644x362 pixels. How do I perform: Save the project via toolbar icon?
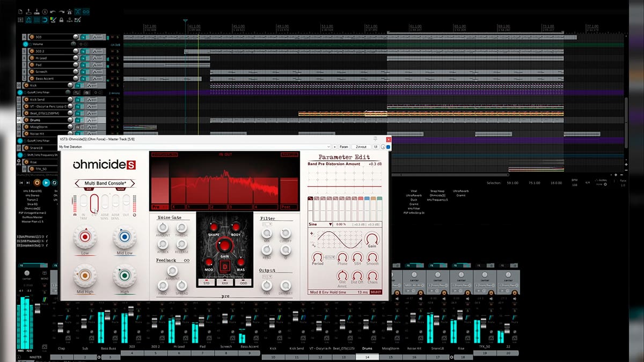click(x=38, y=11)
